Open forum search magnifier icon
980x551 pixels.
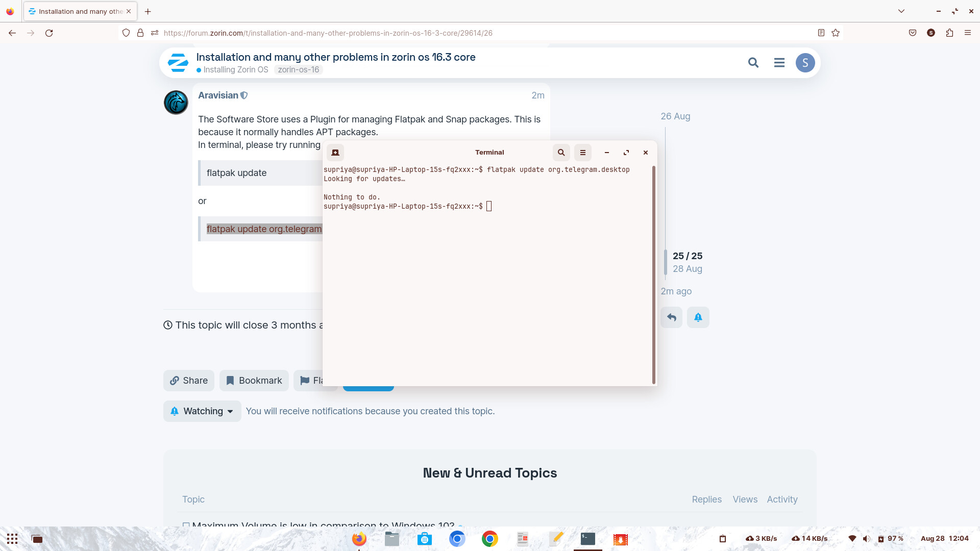pos(753,63)
